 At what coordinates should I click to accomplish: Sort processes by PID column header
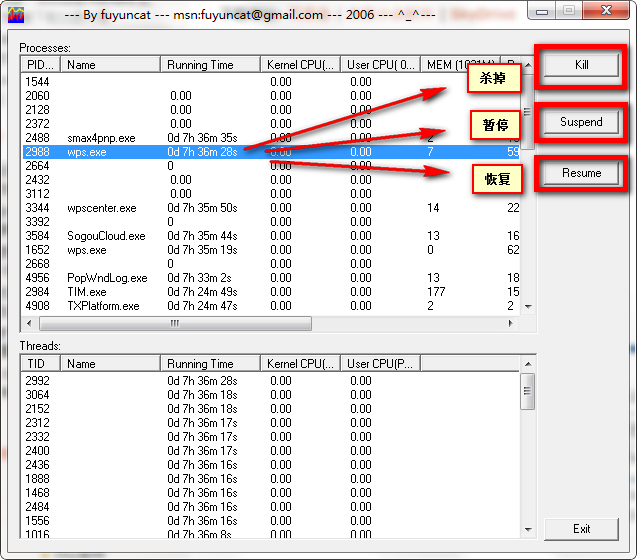click(x=40, y=65)
